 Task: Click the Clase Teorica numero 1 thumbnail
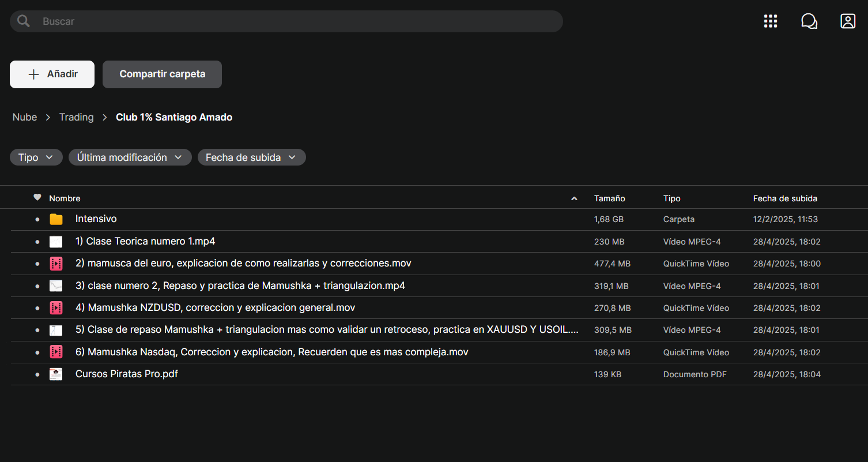tap(56, 242)
